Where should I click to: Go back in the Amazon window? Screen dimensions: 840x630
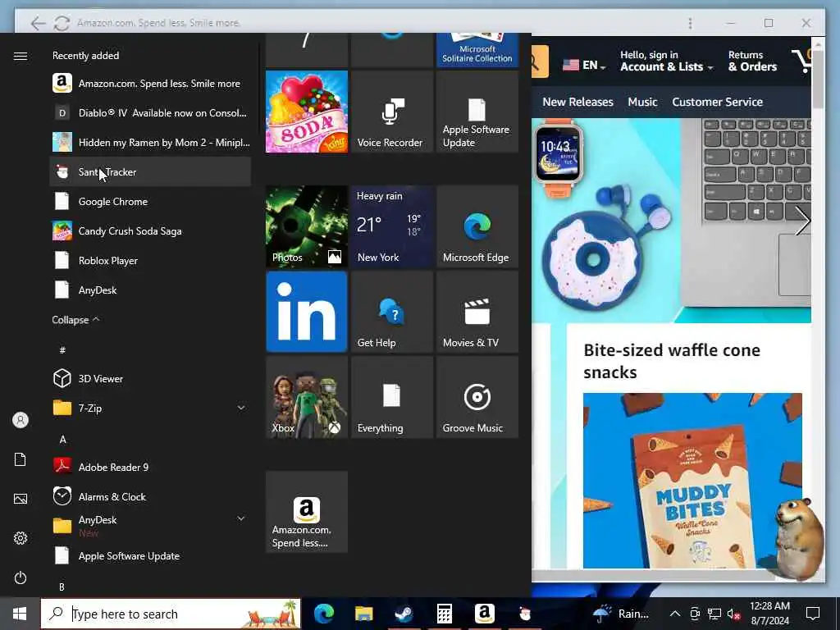[x=38, y=23]
